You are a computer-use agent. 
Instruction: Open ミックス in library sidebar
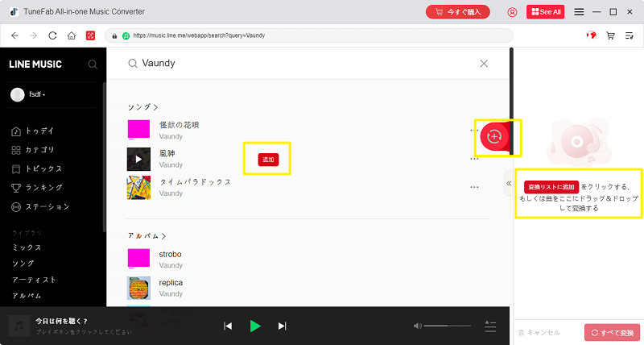pos(27,247)
